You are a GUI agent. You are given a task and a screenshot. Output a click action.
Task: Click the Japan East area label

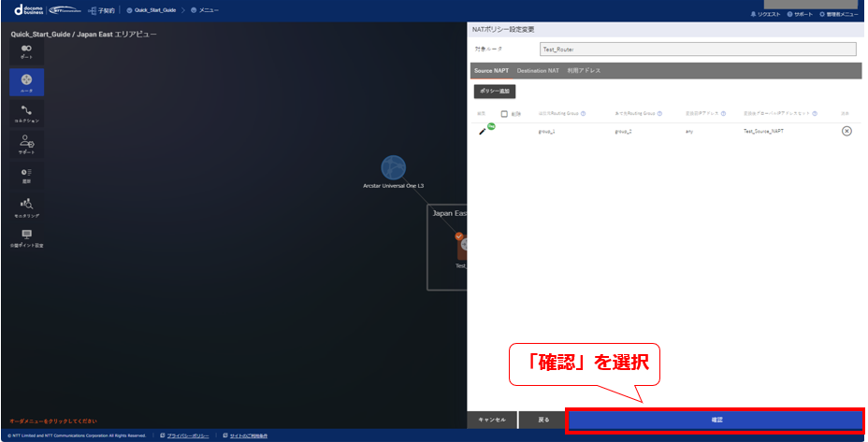click(x=450, y=213)
